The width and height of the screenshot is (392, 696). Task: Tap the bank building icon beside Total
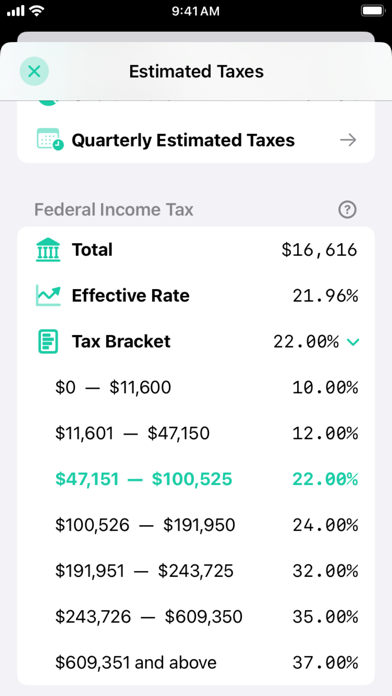click(48, 249)
